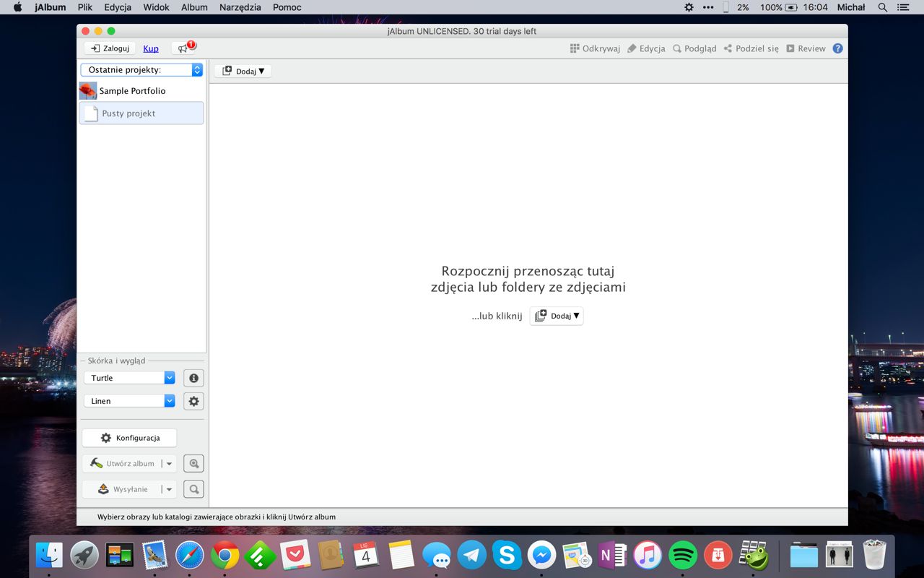The height and width of the screenshot is (578, 924).
Task: Open the Widok menu
Action: (156, 7)
